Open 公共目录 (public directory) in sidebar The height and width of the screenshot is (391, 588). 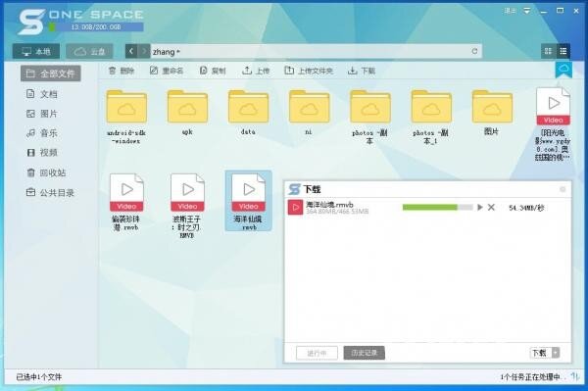(x=50, y=193)
